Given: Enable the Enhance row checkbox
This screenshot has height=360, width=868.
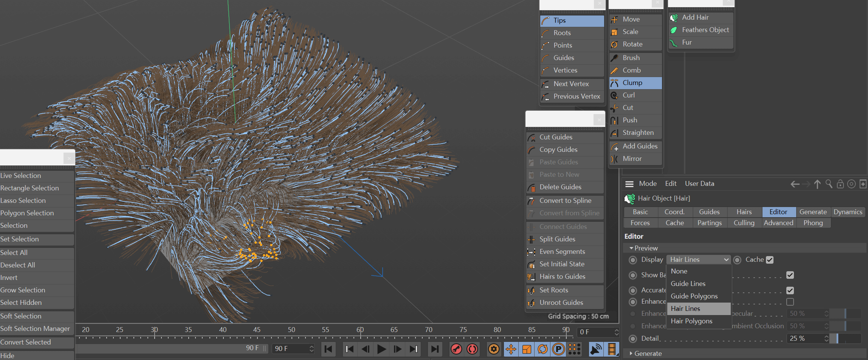Looking at the screenshot, I should (x=790, y=302).
